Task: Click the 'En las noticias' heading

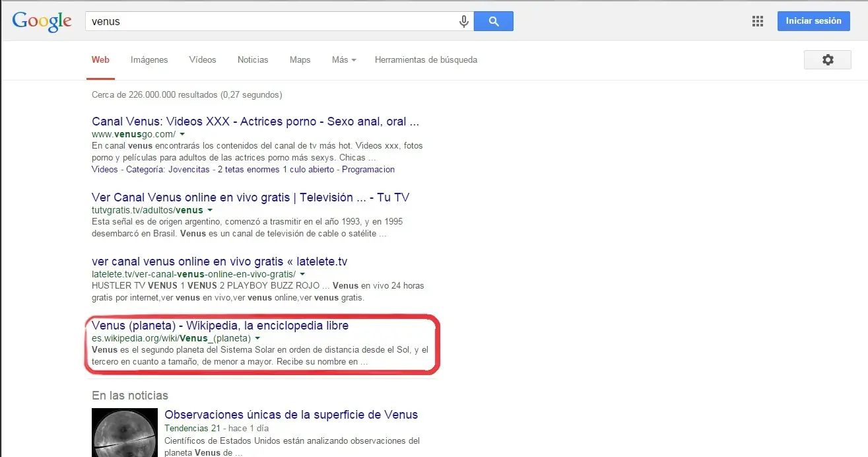Action: tap(130, 396)
